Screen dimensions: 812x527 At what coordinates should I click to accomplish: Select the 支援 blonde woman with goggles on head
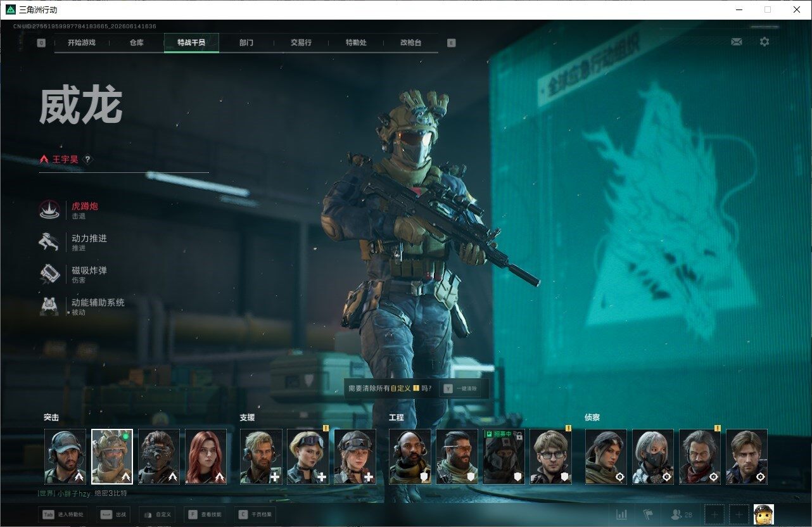point(308,457)
